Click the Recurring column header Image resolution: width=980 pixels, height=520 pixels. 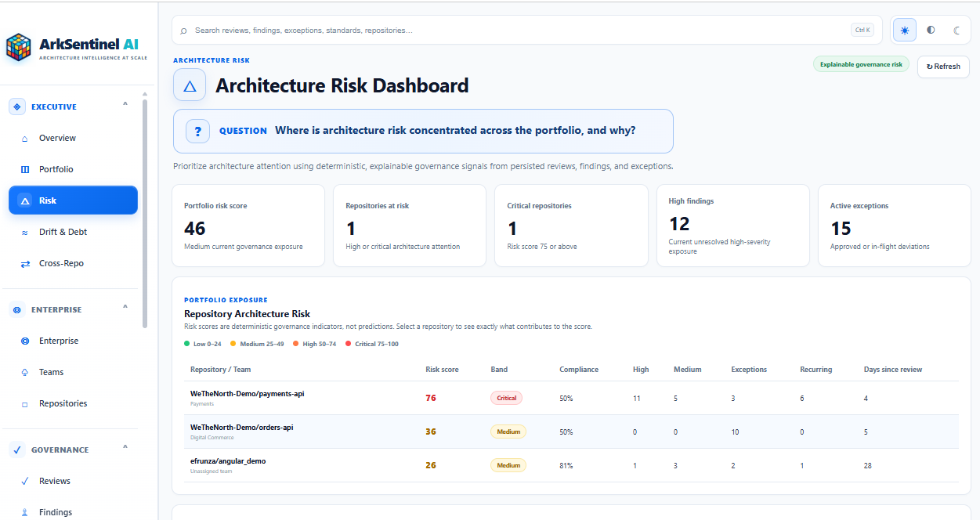tap(815, 369)
